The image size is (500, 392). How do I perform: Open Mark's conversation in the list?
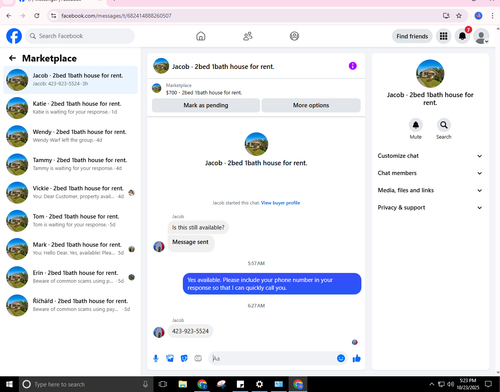(x=70, y=249)
